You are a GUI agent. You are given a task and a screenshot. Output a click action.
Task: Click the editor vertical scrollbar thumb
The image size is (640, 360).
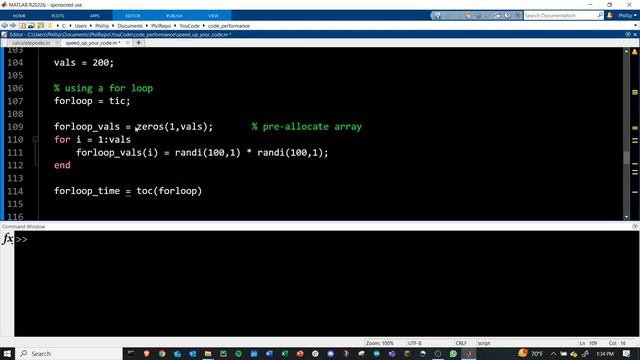click(627, 157)
